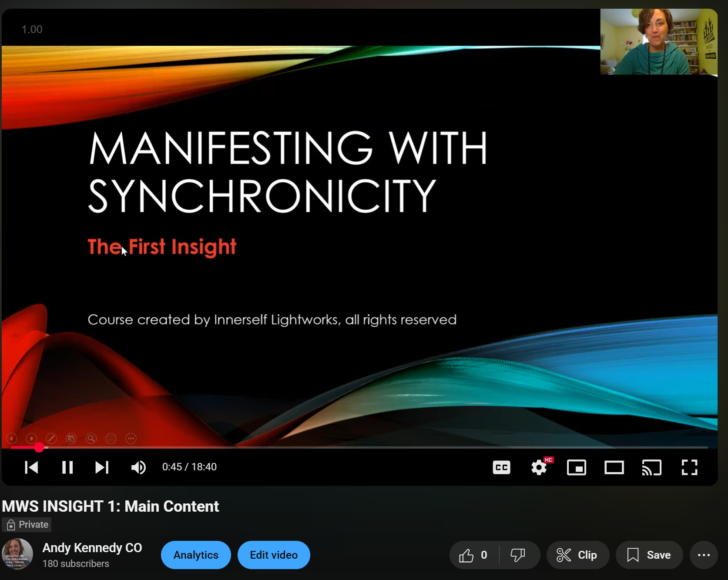Create a clip with Clip button
The image size is (728, 580).
[577, 555]
